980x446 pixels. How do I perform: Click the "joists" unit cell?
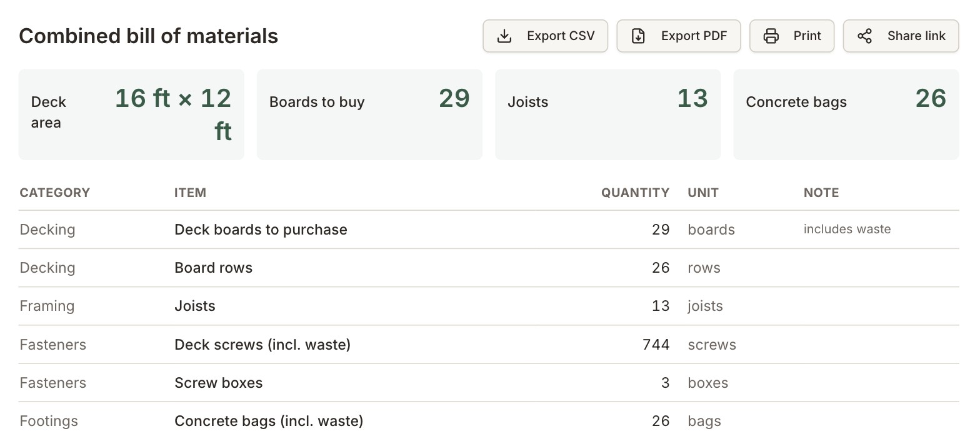[706, 307]
